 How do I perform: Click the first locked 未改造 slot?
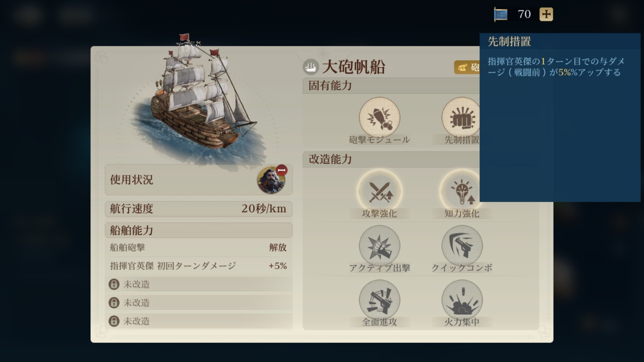click(x=198, y=284)
